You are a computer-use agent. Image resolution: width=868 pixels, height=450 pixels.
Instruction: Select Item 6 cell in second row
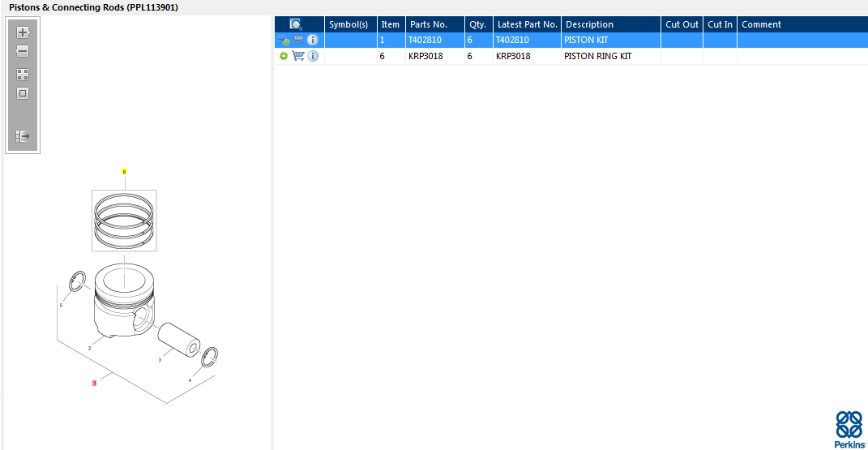[x=391, y=56]
